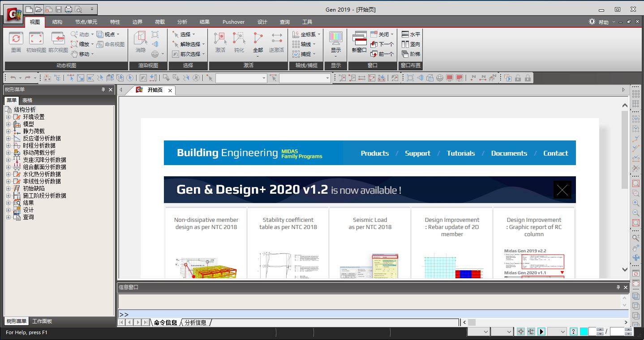Image resolution: width=644 pixels, height=340 pixels.
Task: Click the New file icon in title bar
Action: tap(29, 9)
